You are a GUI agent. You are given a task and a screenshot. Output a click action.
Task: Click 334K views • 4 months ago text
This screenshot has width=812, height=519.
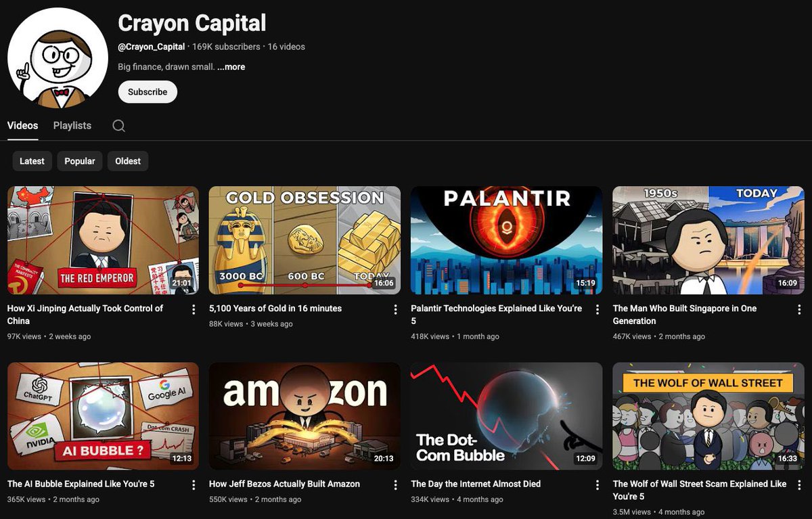457,499
